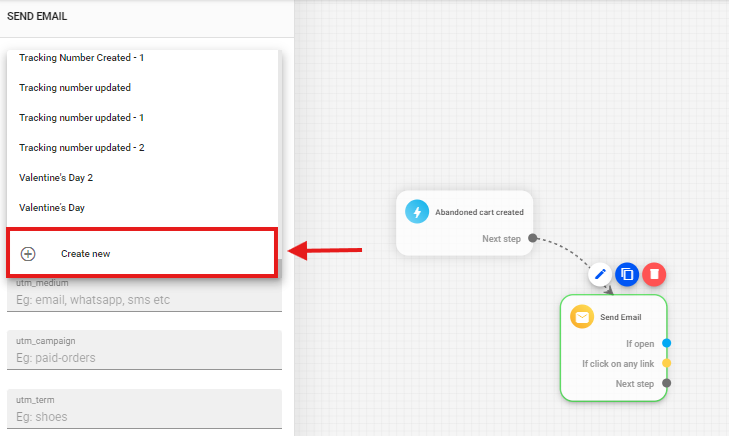Select 'Tracking number updated - 1' option
Screen dimensions: 729x436
[x=82, y=118]
